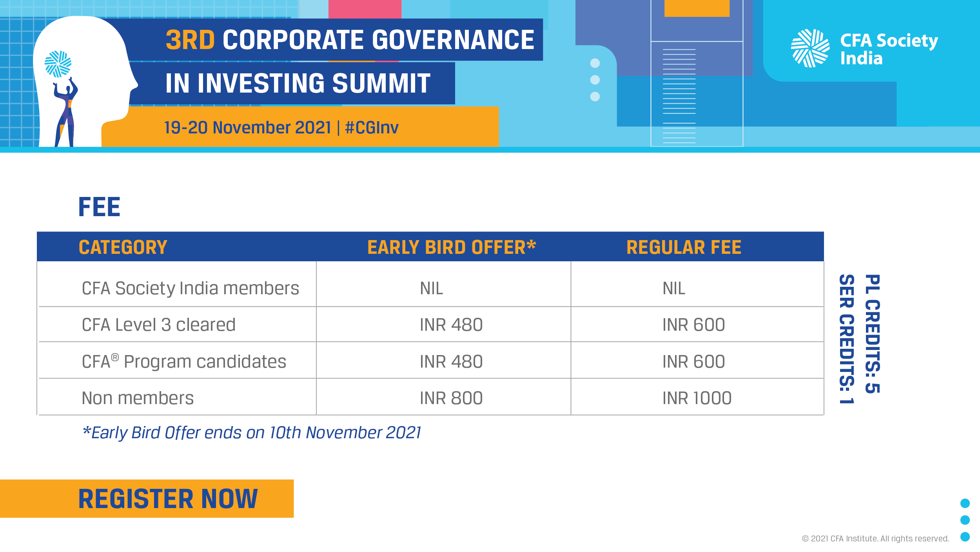Click the #CGInv hashtag

coord(372,128)
